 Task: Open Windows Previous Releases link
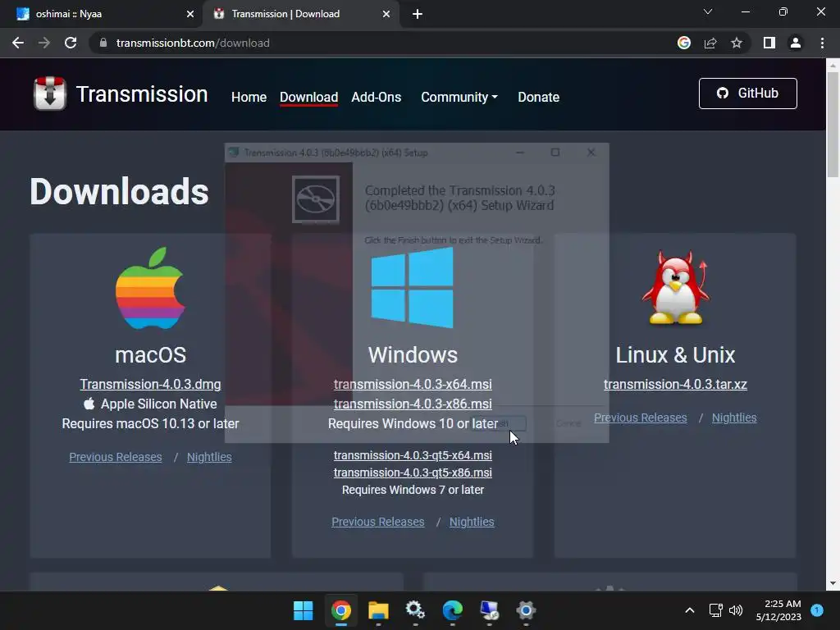click(377, 522)
